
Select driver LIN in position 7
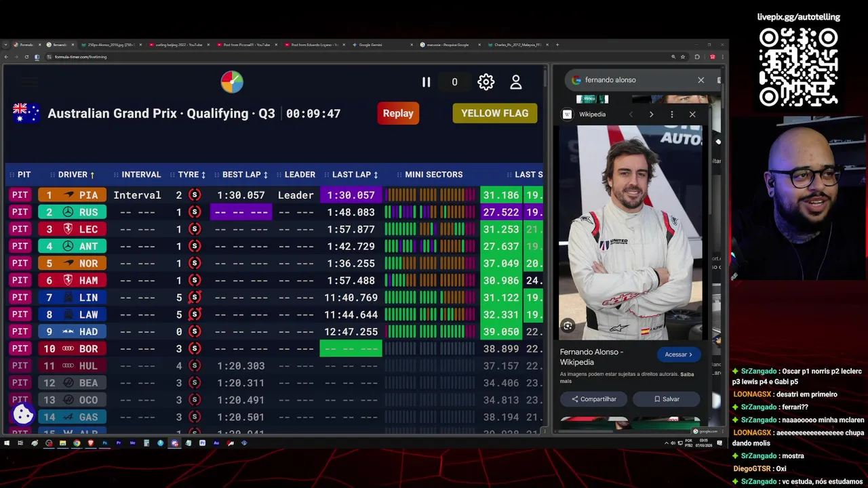[x=72, y=298]
